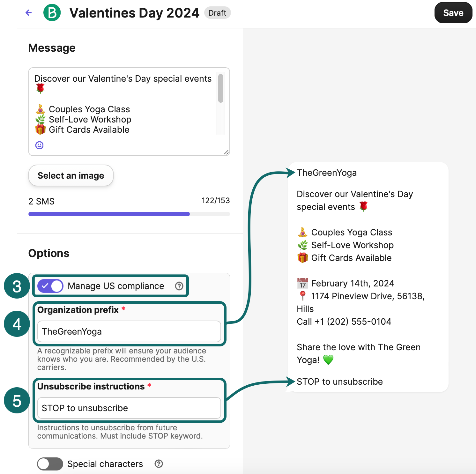Click the Save button
This screenshot has height=474, width=476.
(453, 12)
